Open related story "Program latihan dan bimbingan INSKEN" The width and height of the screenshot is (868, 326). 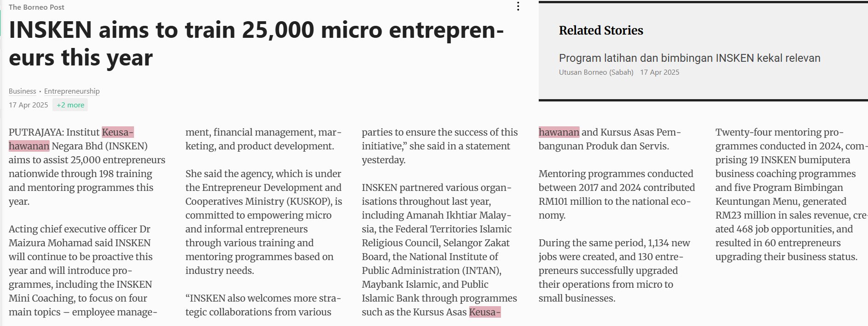click(x=689, y=58)
